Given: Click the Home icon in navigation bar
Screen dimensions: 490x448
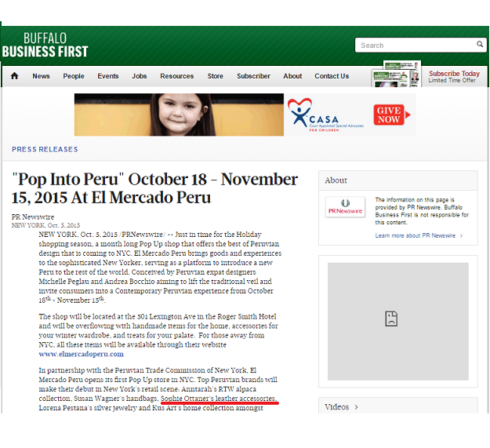Looking at the screenshot, I should coord(13,76).
